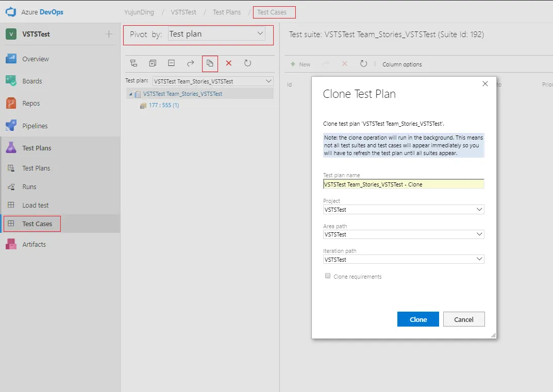
Task: Enable the Clone requirements checkbox
Action: point(328,276)
